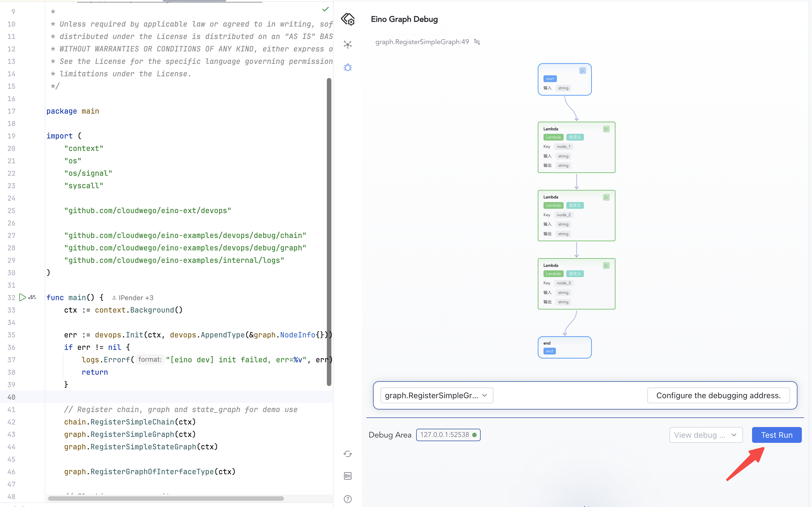This screenshot has height=507, width=812.
Task: Open the help question mark icon
Action: [347, 499]
